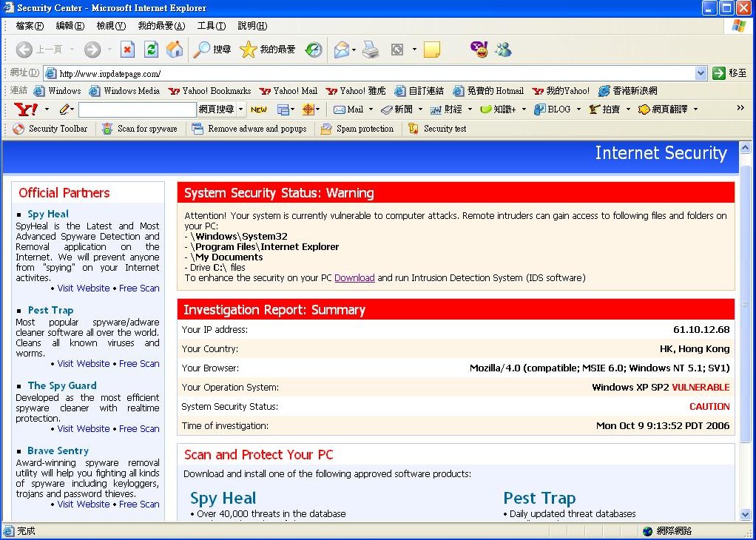Click Security test toolbar item
Viewport: 756px width, 540px height.
437,129
